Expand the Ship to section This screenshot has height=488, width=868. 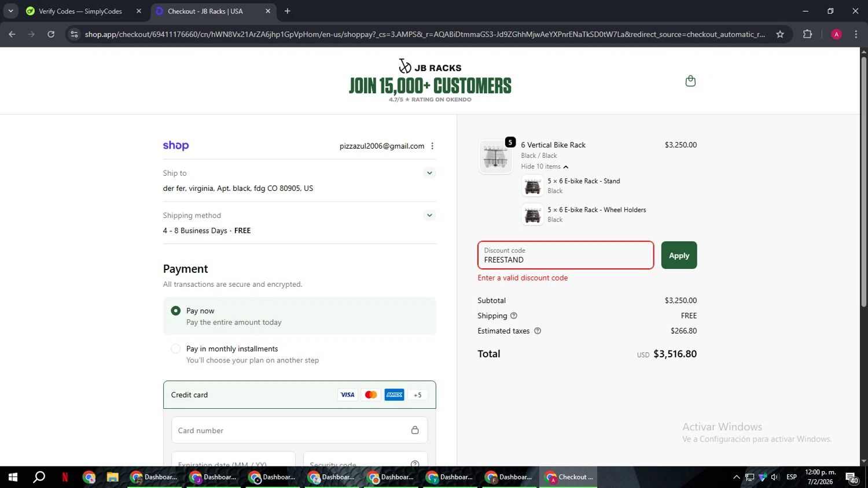click(x=429, y=173)
